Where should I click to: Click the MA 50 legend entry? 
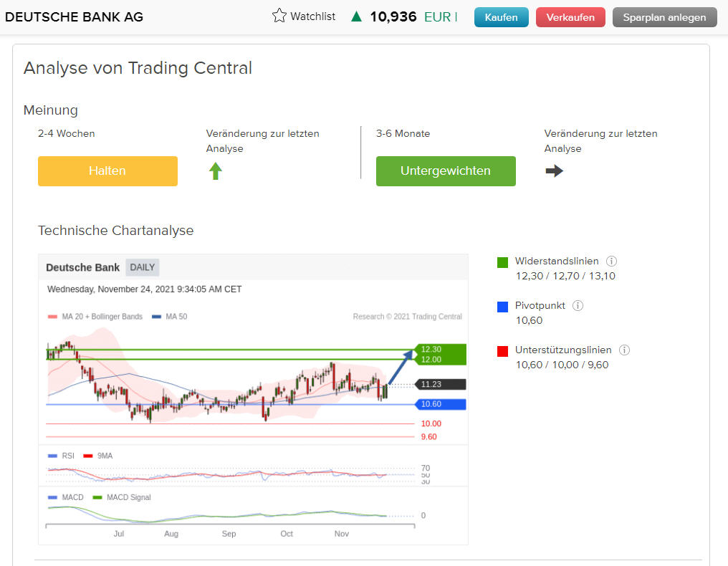click(170, 317)
